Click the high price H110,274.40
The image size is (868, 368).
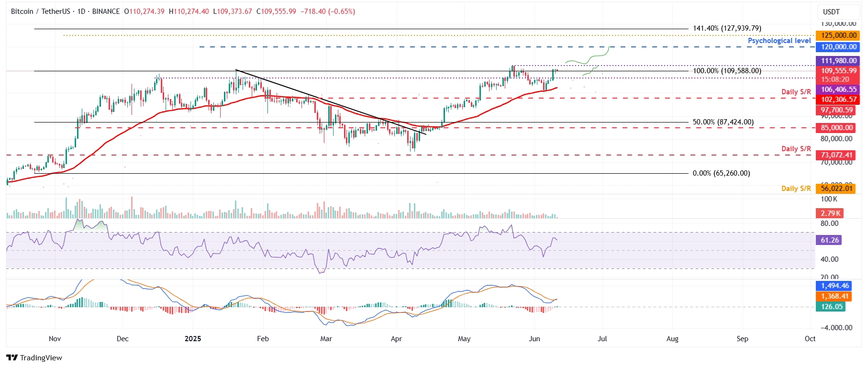pyautogui.click(x=189, y=11)
